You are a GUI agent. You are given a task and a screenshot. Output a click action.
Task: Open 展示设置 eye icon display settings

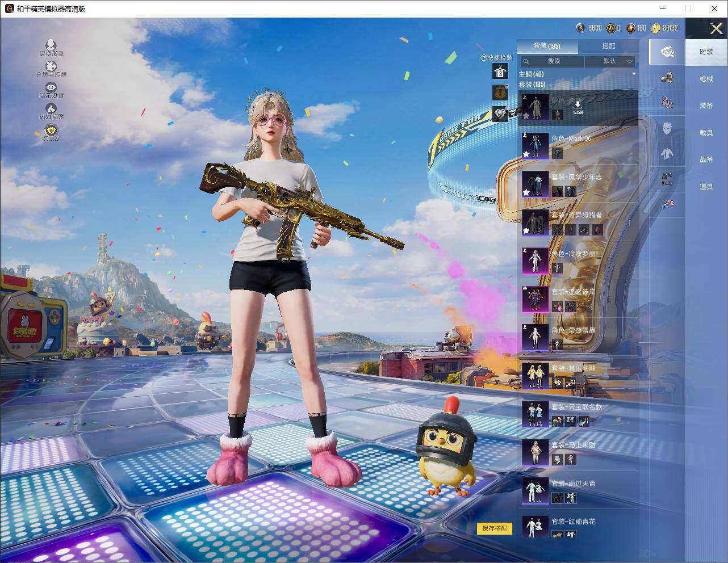click(x=51, y=87)
